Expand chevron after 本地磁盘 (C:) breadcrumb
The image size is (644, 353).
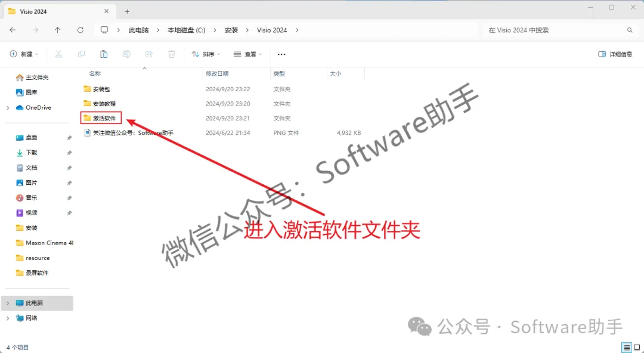pyautogui.click(x=215, y=30)
